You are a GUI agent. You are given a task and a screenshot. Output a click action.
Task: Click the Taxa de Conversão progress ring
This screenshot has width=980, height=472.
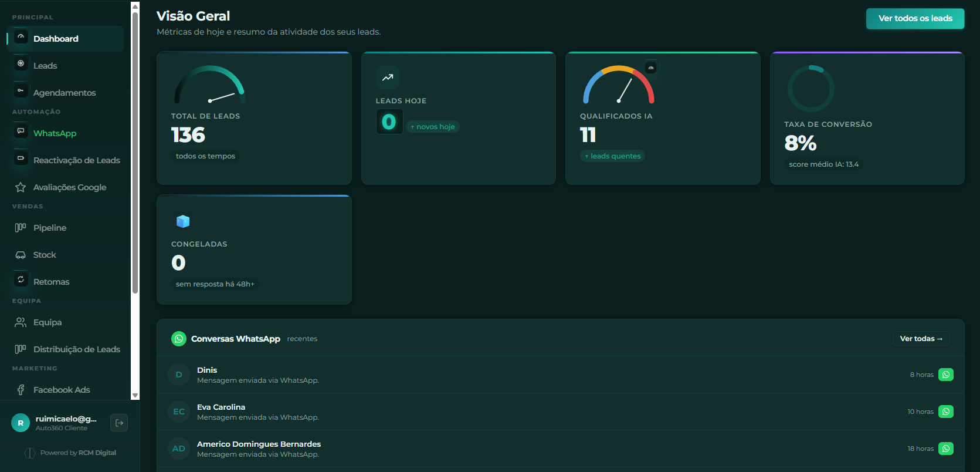[x=811, y=89]
